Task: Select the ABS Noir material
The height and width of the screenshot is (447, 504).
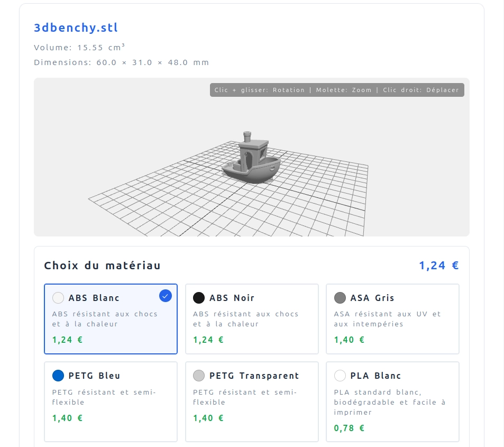Action: coord(252,317)
